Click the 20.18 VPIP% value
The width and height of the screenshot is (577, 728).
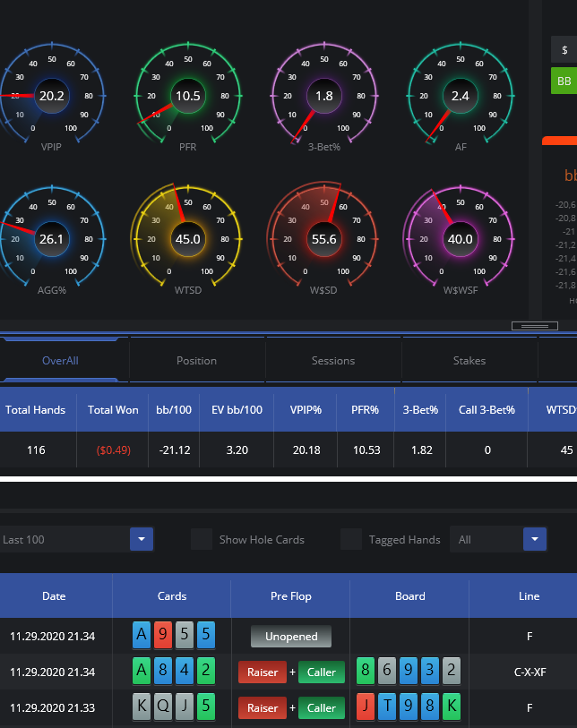306,450
